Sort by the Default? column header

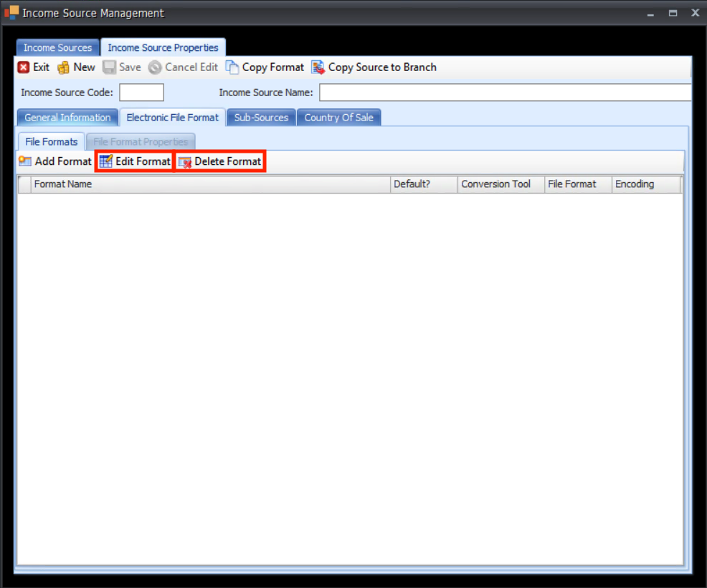point(423,184)
